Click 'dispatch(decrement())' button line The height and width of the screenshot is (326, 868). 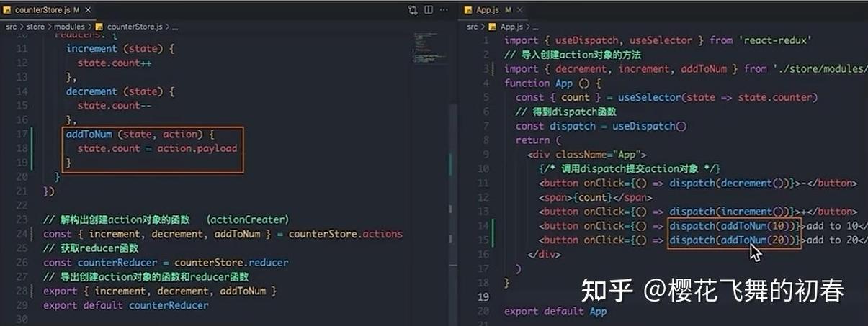pos(699,183)
